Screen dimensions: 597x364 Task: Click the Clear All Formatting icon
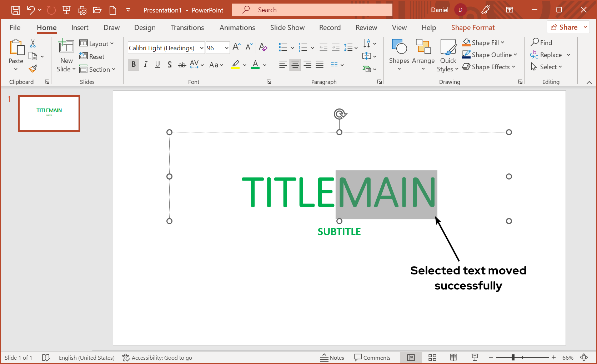coord(263,47)
